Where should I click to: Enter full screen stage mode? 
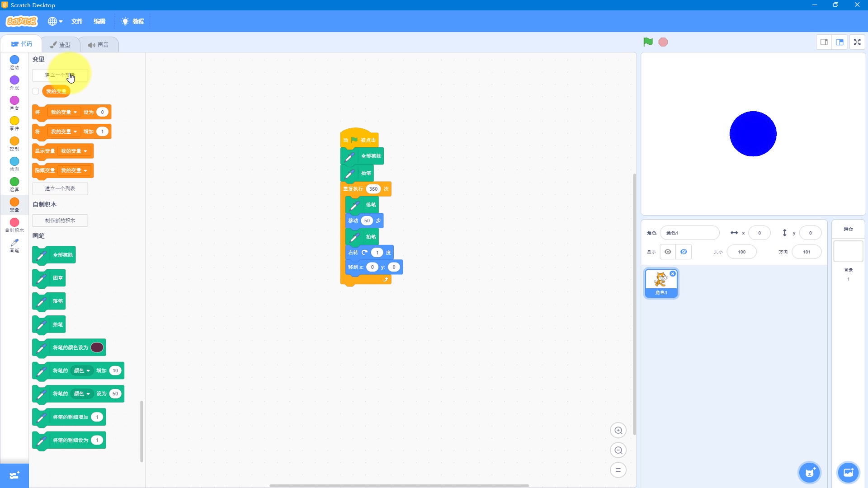click(x=857, y=42)
